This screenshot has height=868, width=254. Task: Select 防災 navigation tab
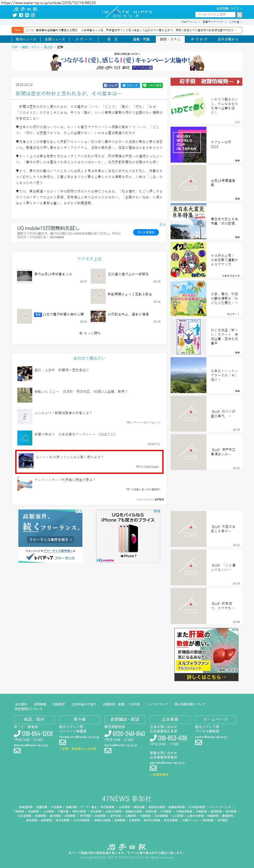click(113, 39)
